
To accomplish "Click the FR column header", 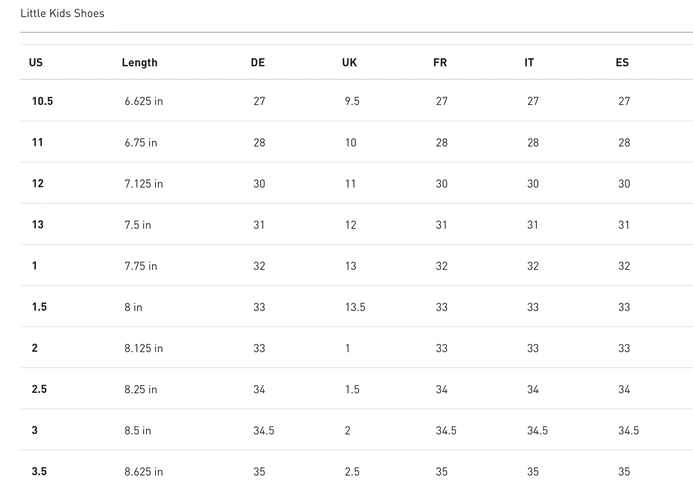I will (x=440, y=62).
